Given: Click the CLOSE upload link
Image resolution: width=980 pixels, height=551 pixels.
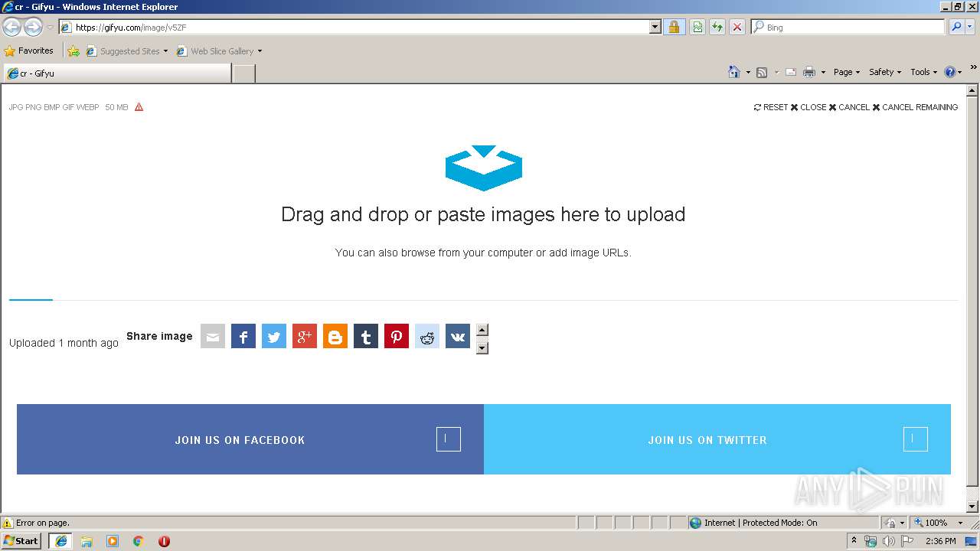Looking at the screenshot, I should 808,107.
